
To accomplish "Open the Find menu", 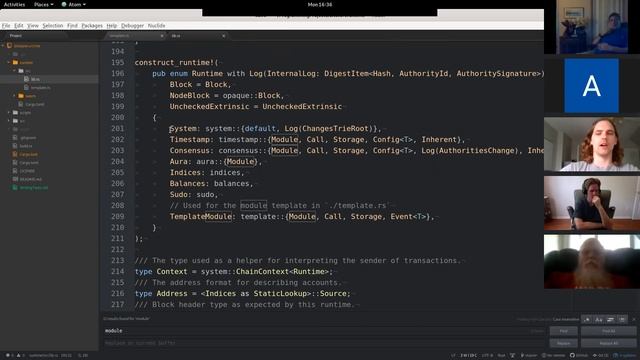I will (x=72, y=25).
